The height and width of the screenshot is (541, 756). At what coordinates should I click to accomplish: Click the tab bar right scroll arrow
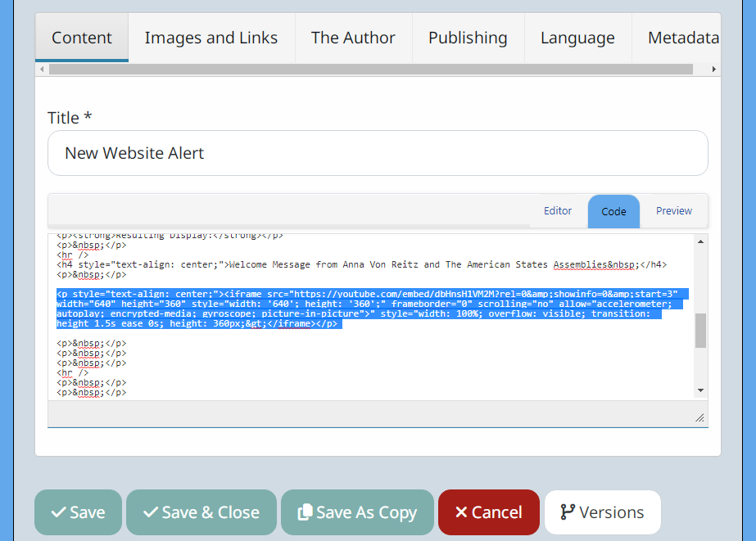(714, 70)
